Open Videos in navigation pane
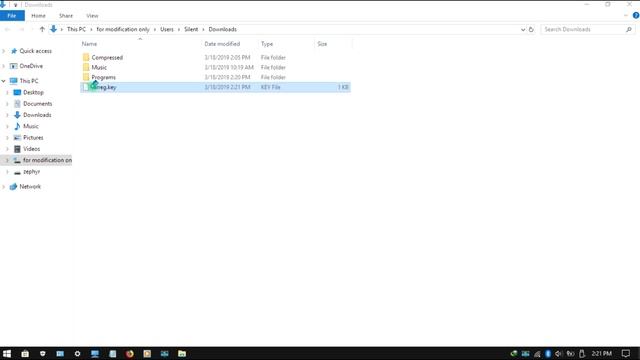 pyautogui.click(x=31, y=149)
